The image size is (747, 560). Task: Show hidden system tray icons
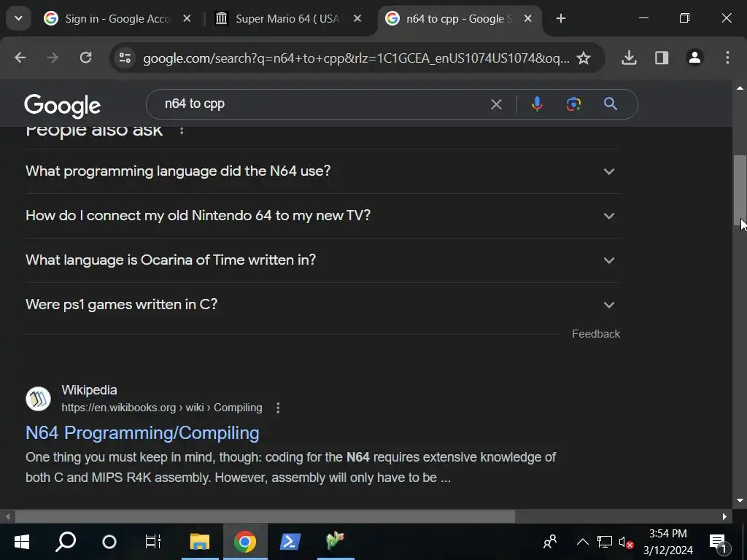[x=582, y=542]
